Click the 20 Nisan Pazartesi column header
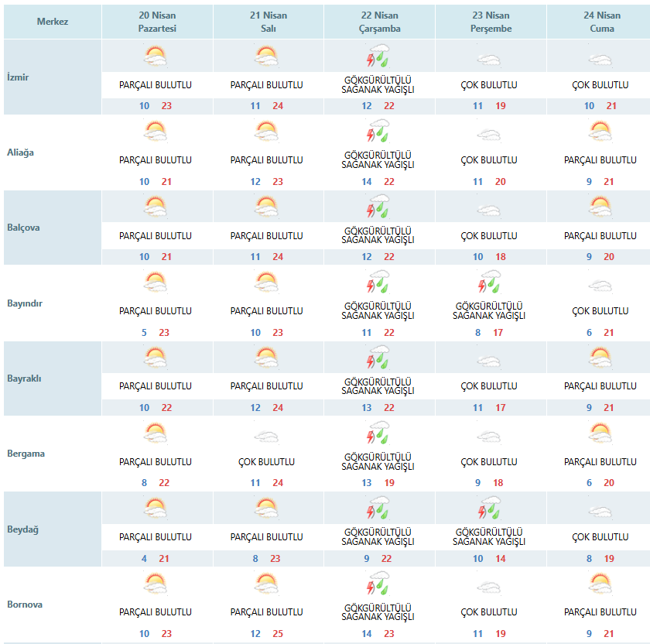 click(158, 22)
